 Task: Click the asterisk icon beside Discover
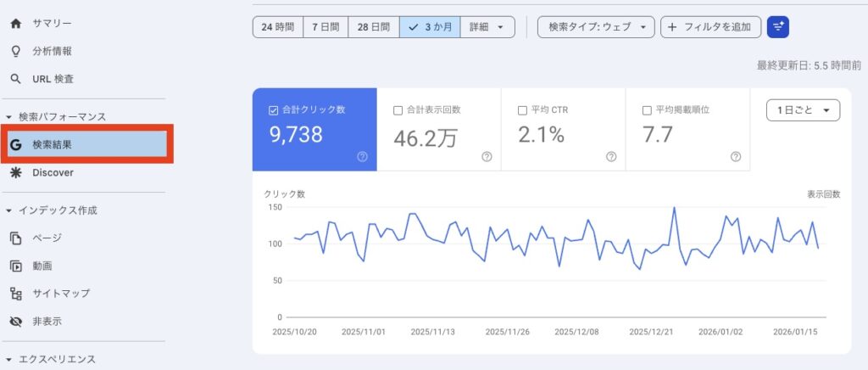[15, 172]
